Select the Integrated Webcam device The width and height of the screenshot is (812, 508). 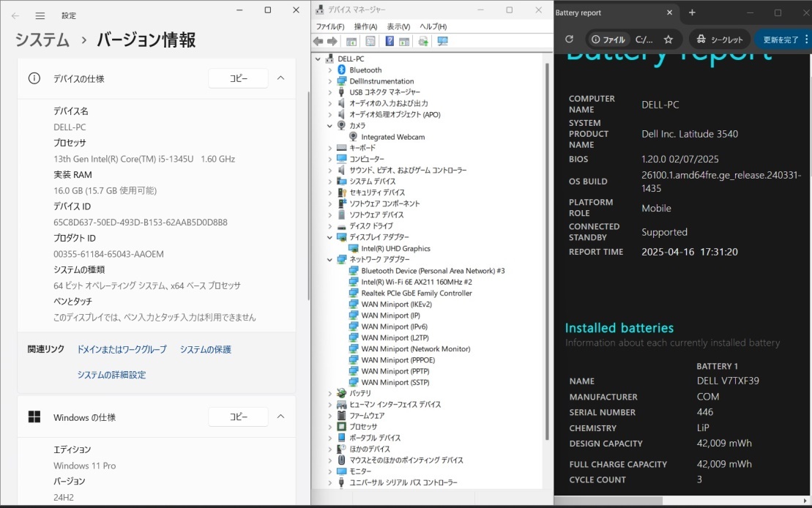[x=392, y=137]
